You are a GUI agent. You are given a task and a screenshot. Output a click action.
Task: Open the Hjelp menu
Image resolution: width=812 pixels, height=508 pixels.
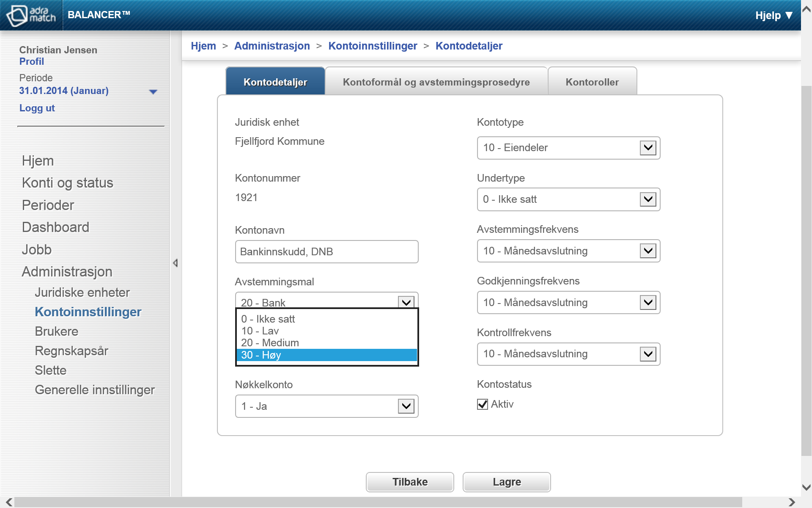[x=774, y=16]
